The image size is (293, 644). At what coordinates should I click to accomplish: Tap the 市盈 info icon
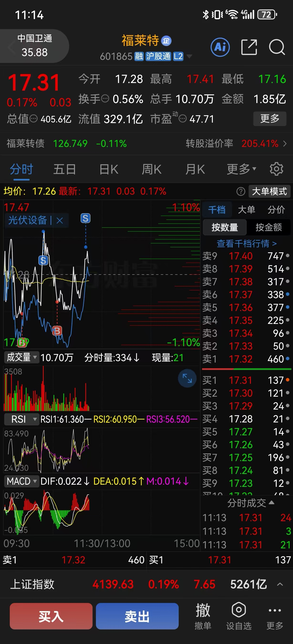(183, 119)
